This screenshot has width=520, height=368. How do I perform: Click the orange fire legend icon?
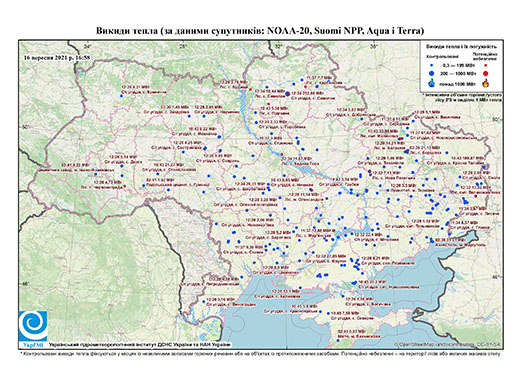tap(486, 83)
